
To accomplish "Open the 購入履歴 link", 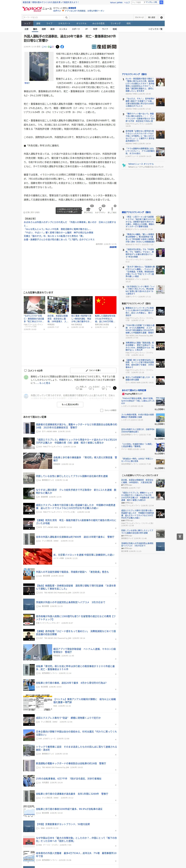I will tap(152, 17).
